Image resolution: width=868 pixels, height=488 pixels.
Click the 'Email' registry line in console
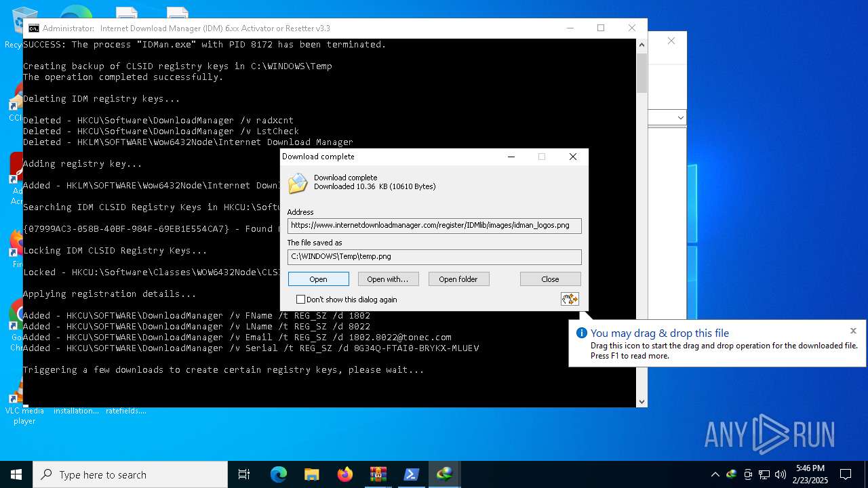coord(237,338)
